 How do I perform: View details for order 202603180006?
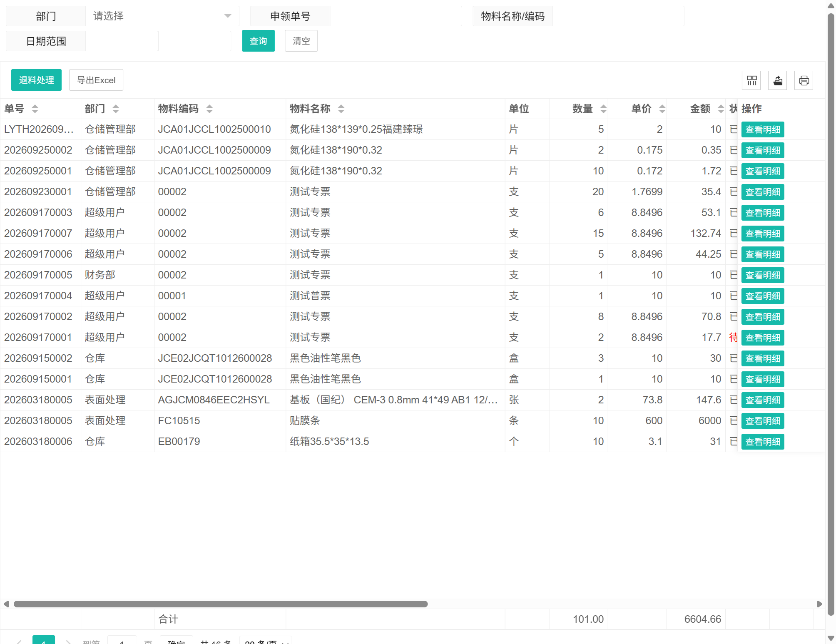point(763,442)
